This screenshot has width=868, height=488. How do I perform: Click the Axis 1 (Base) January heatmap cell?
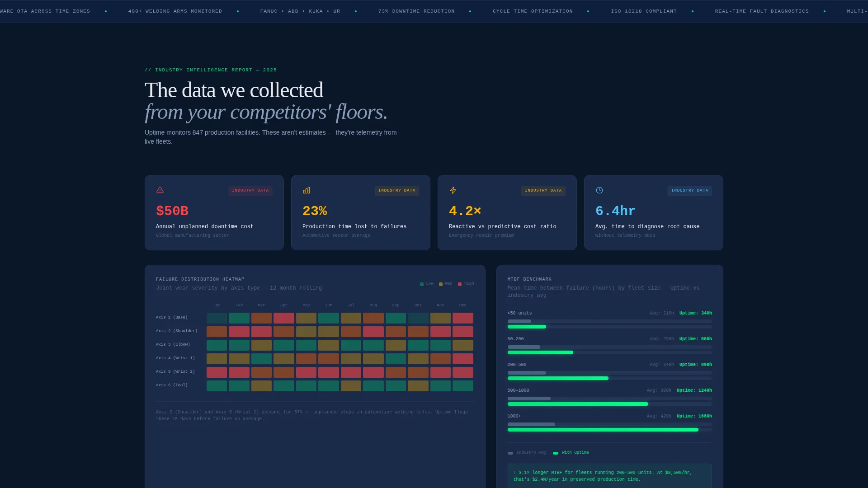coord(217,318)
